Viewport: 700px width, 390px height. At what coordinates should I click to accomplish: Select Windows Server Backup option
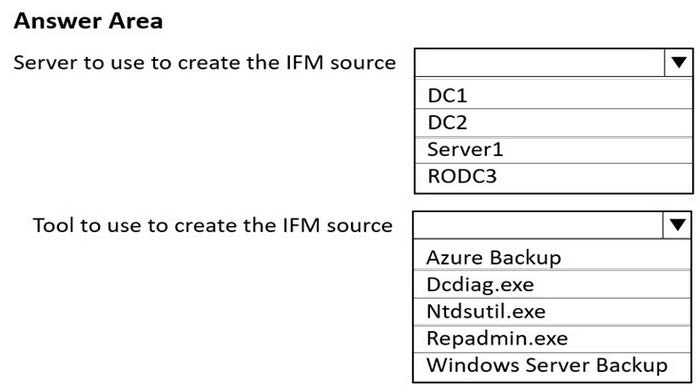[552, 365]
